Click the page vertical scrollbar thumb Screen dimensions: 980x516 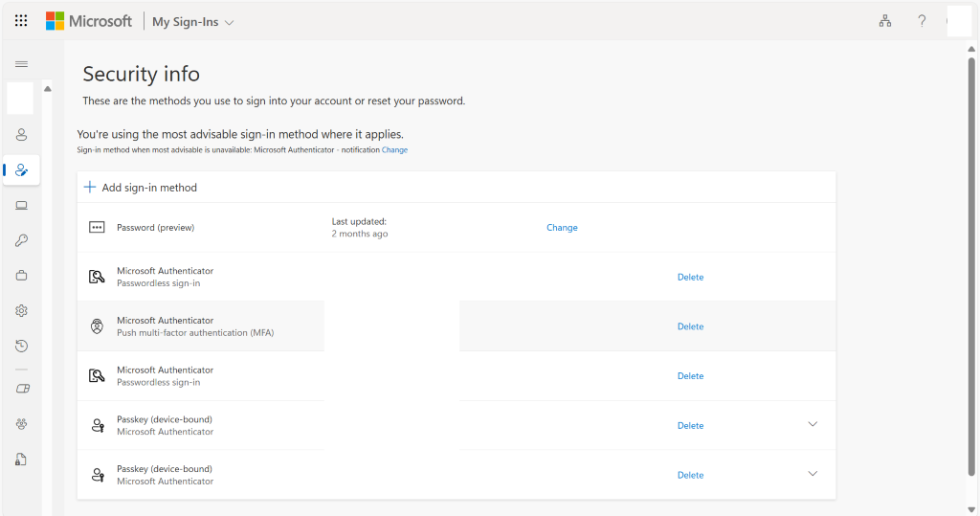[971, 267]
